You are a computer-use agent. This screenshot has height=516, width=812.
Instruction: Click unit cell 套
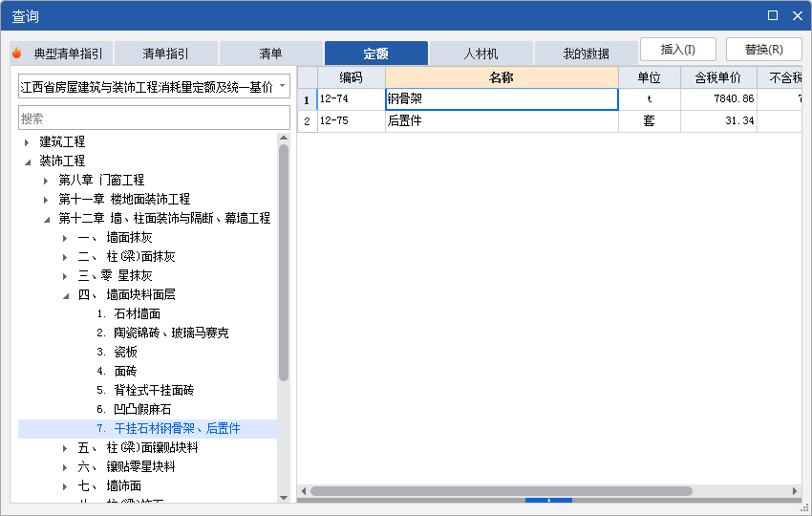tap(649, 121)
